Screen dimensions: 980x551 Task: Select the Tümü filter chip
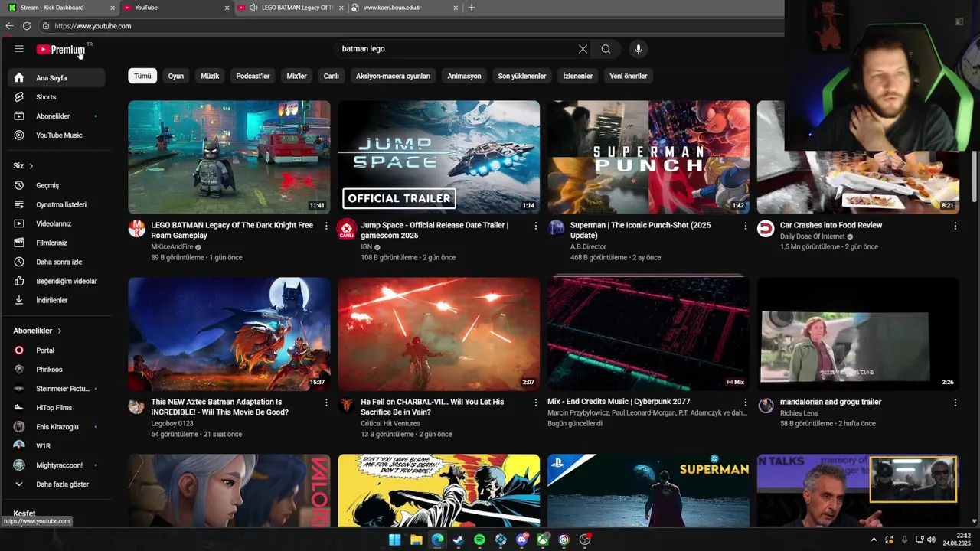pos(142,76)
